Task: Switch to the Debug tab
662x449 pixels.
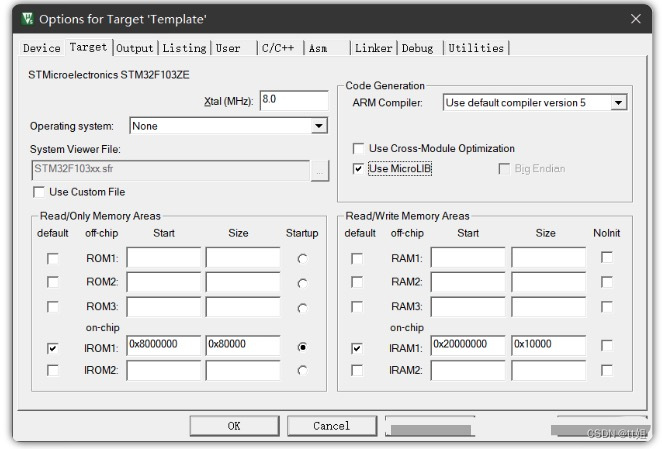Action: click(417, 48)
